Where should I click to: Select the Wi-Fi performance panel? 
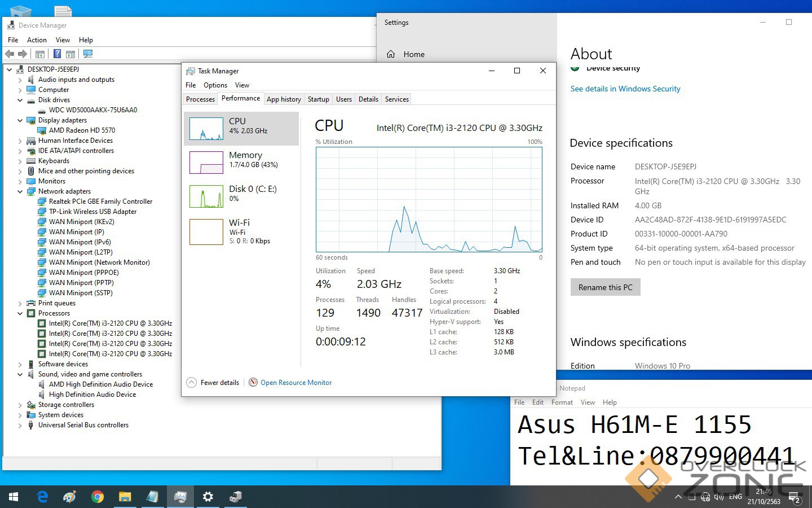pyautogui.click(x=241, y=231)
